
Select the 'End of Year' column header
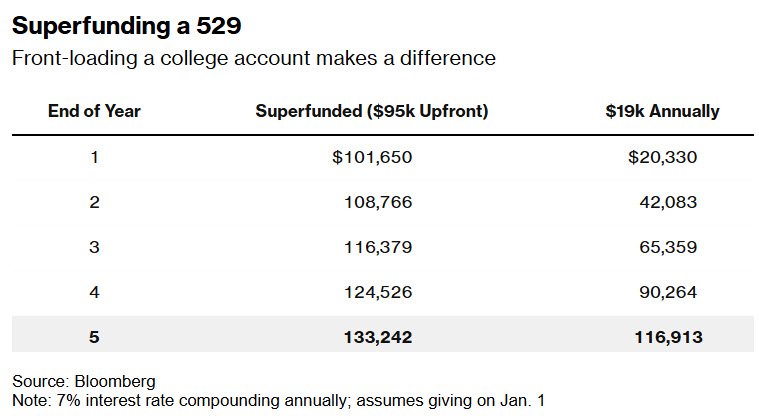(94, 111)
